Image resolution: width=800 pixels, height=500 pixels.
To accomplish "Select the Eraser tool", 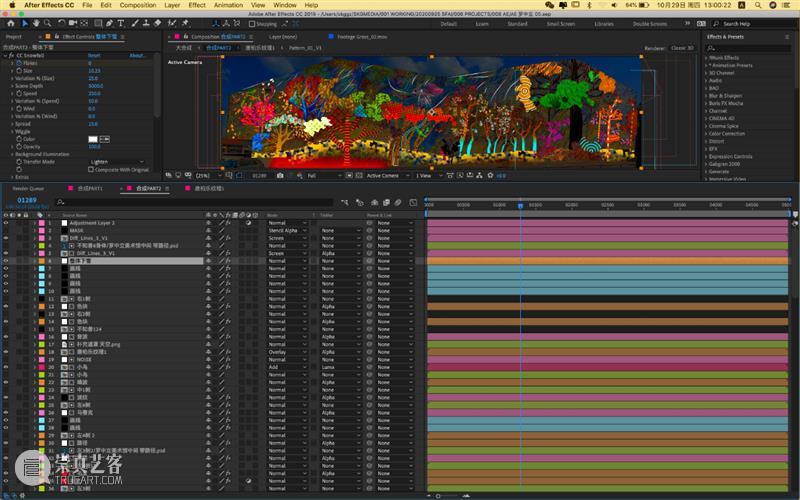I will point(157,23).
